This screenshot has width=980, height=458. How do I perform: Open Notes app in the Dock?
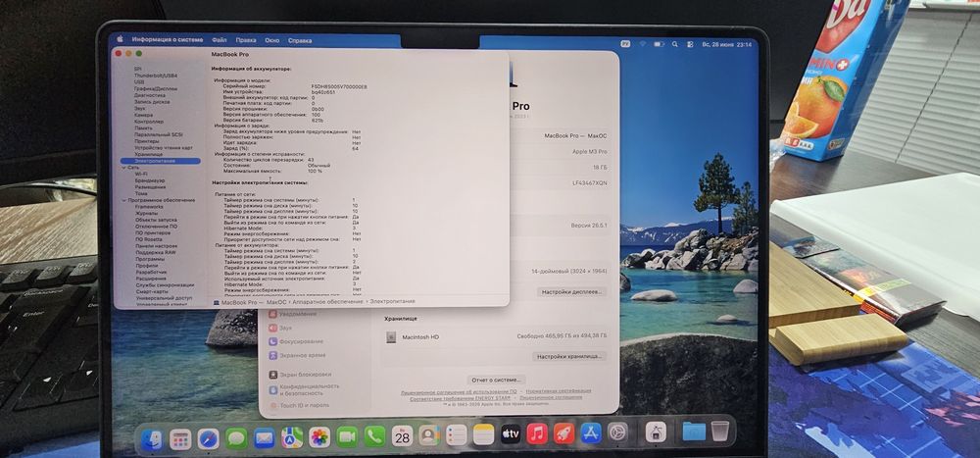[x=483, y=434]
